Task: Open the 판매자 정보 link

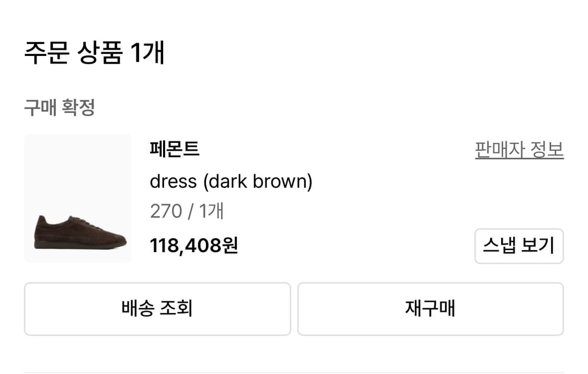Action: [519, 150]
